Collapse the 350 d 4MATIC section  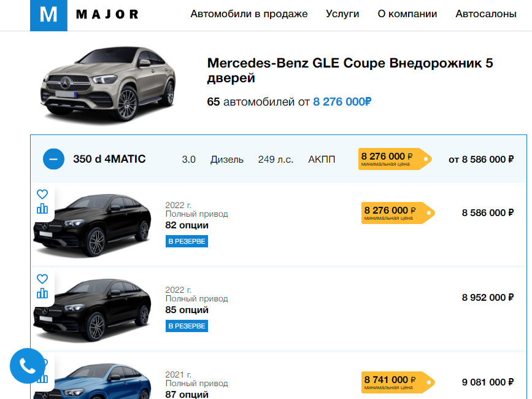click(53, 159)
